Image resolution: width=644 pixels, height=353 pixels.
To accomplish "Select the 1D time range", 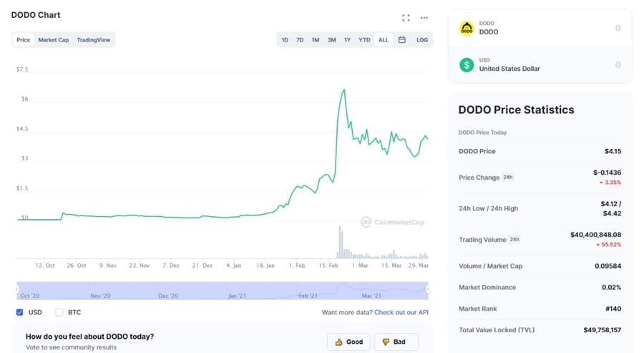I will coord(285,40).
